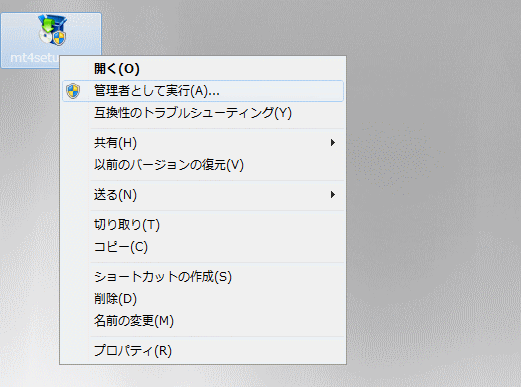The width and height of the screenshot is (521, 387).
Task: Choose 以前のバージョンの復元(V)
Action: [x=203, y=165]
